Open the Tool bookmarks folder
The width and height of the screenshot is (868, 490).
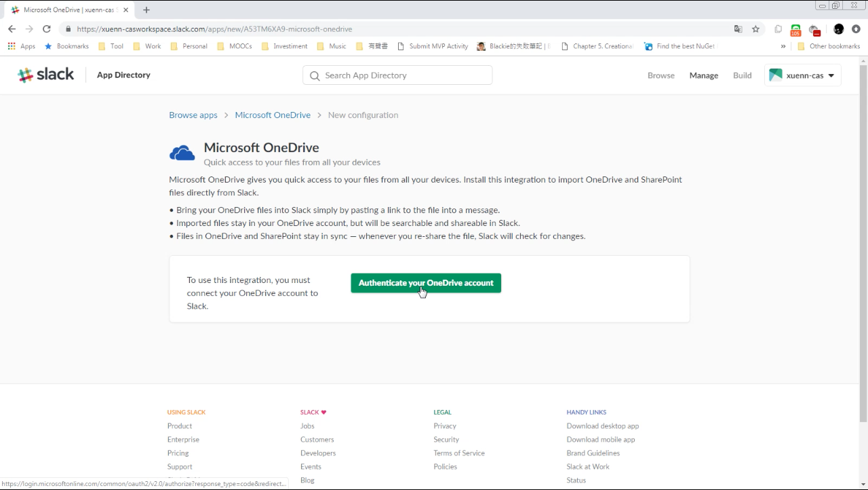[111, 46]
